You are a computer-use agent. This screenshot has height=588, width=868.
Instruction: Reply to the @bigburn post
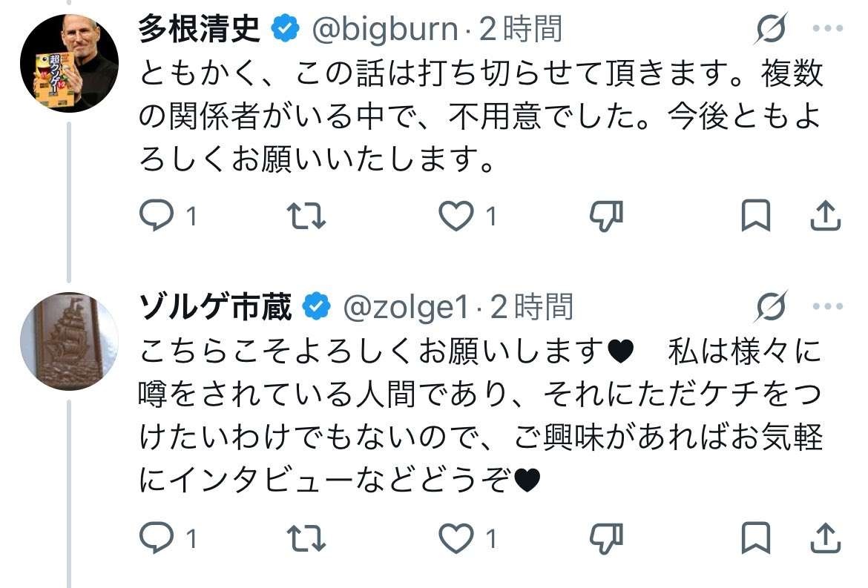click(x=156, y=216)
